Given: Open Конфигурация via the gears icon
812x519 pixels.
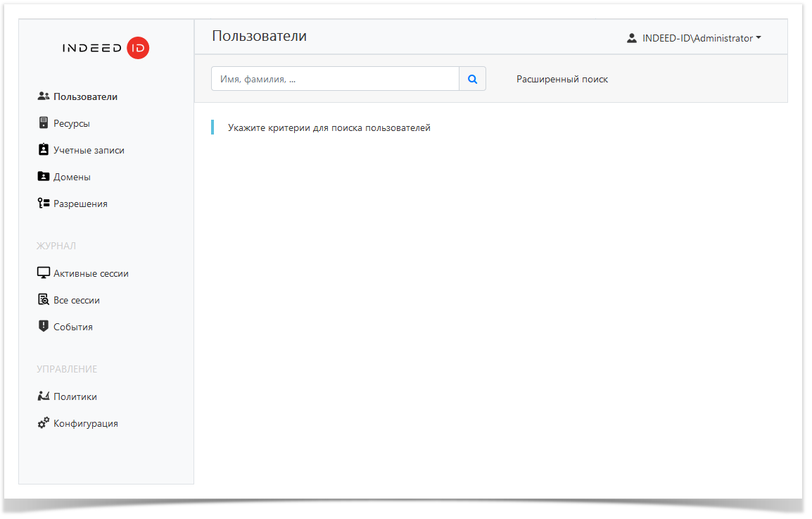Looking at the screenshot, I should click(x=44, y=423).
